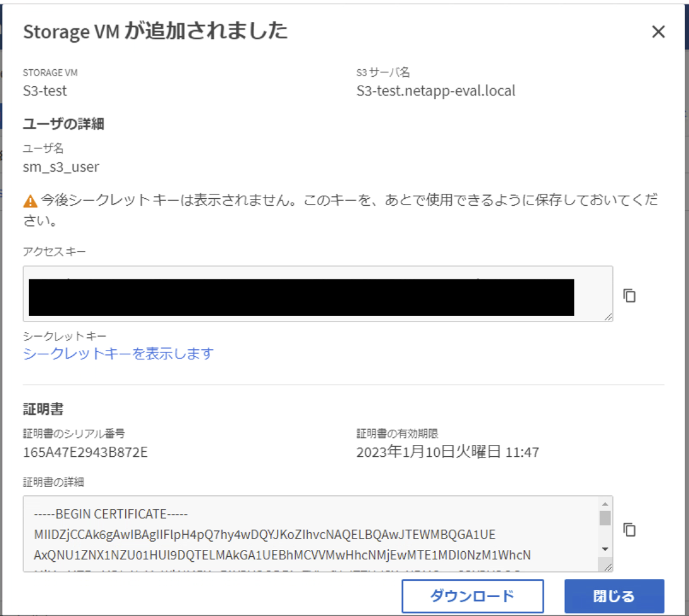The image size is (689, 616).
Task: Click the certificate serial number 165A47E2943B872E
Action: click(85, 452)
